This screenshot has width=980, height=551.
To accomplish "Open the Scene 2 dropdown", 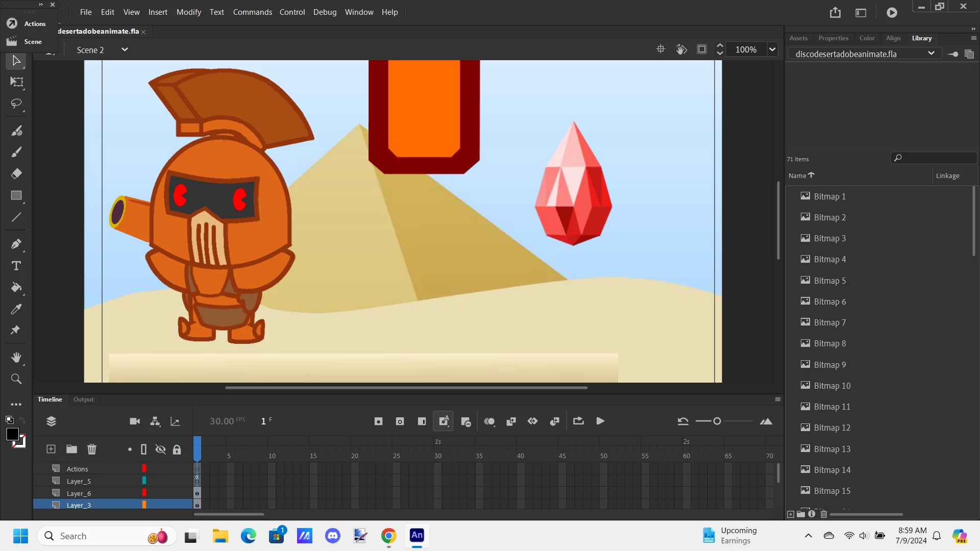I will [x=125, y=49].
